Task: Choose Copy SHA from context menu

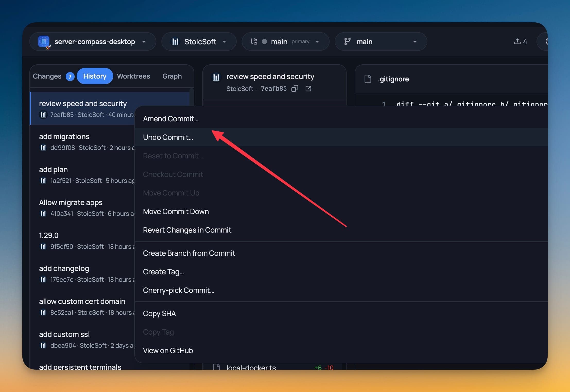Action: 341,313
